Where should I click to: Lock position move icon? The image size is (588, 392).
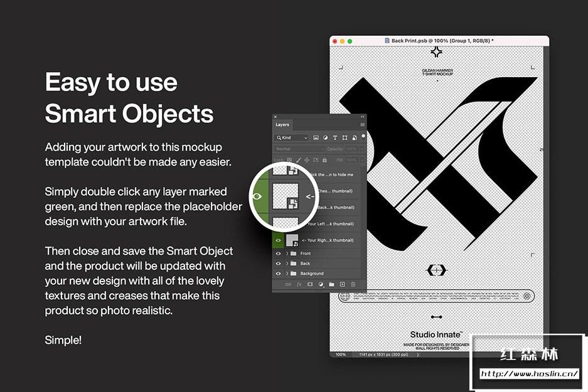click(x=307, y=160)
